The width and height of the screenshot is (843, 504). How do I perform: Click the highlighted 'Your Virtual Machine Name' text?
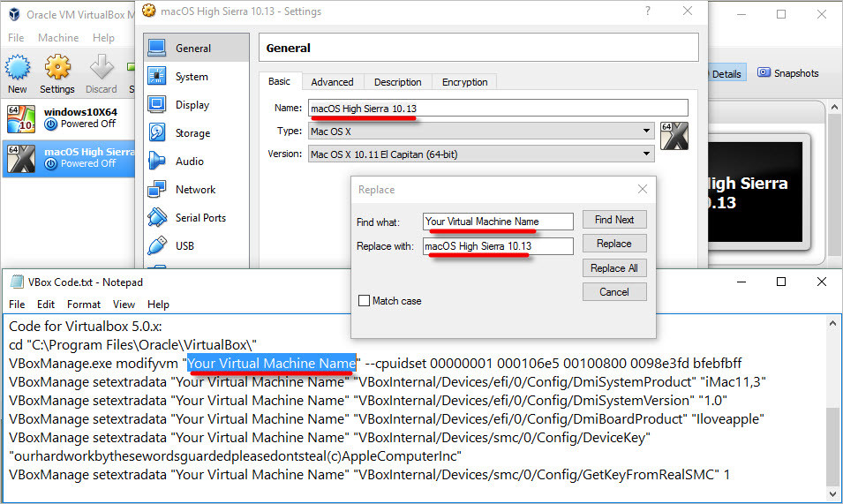click(272, 364)
